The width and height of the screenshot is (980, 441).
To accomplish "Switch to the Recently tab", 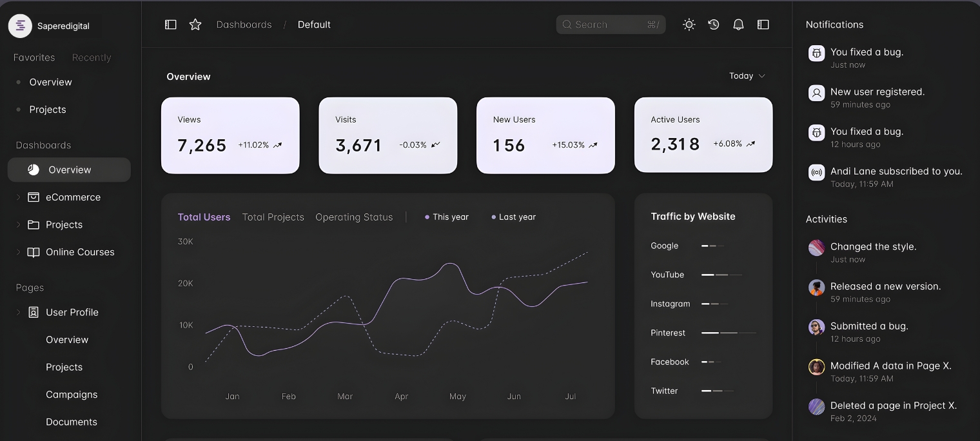I will point(91,57).
